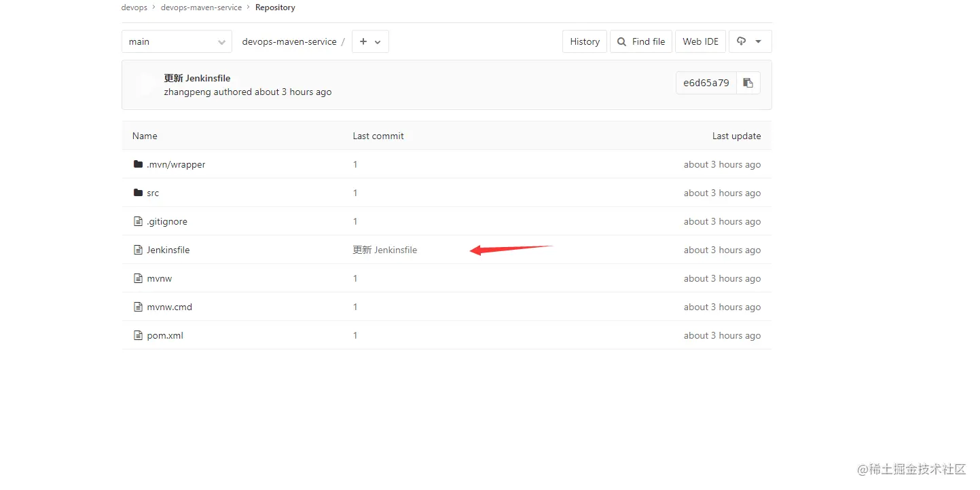Viewport: 980px width, 490px height.
Task: Open the Repository breadcrumb
Action: (275, 7)
